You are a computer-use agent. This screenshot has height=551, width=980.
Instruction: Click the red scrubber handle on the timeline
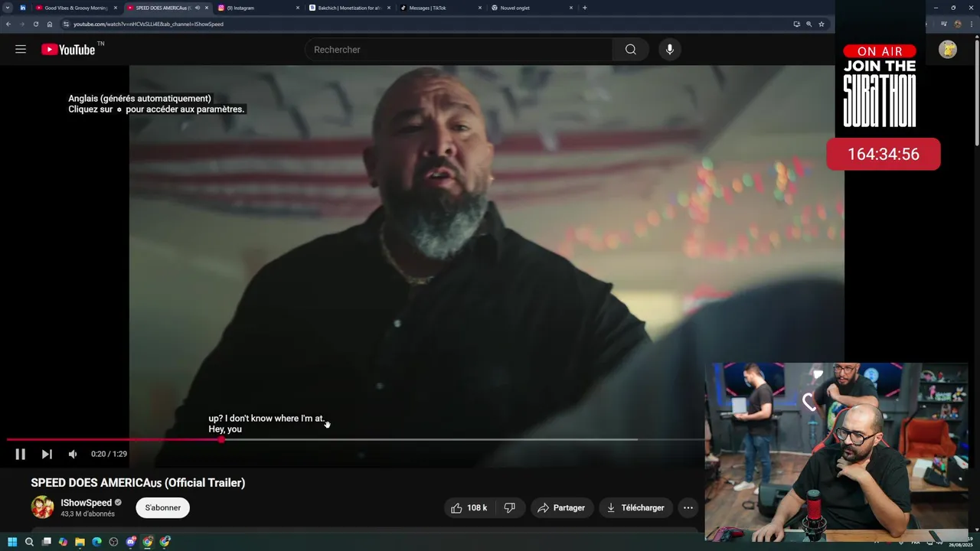[x=222, y=439]
